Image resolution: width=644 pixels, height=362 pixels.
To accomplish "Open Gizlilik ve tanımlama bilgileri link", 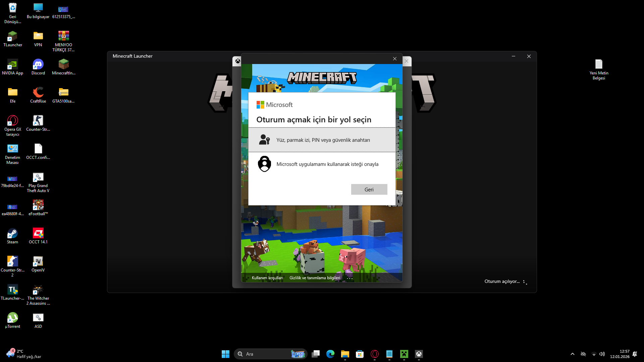I will tap(315, 278).
